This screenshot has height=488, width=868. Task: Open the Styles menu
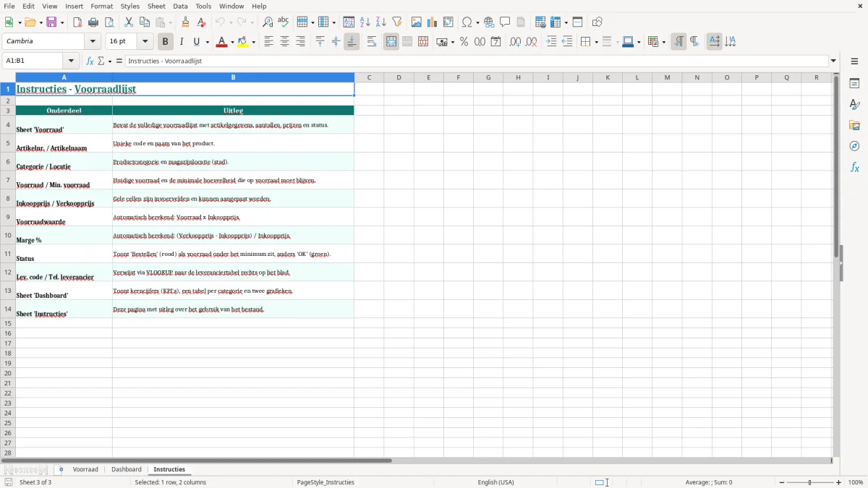pos(130,6)
